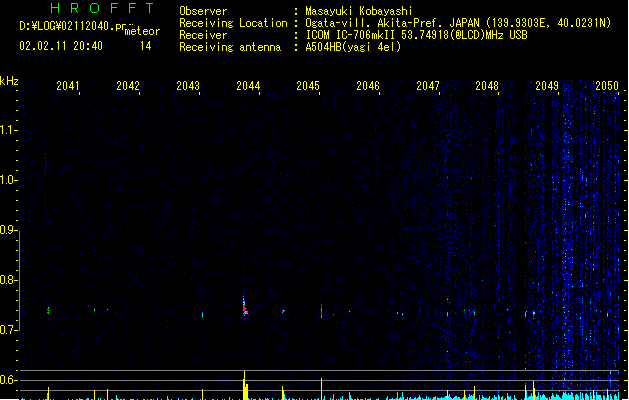Click the 2047 time axis label

point(428,86)
